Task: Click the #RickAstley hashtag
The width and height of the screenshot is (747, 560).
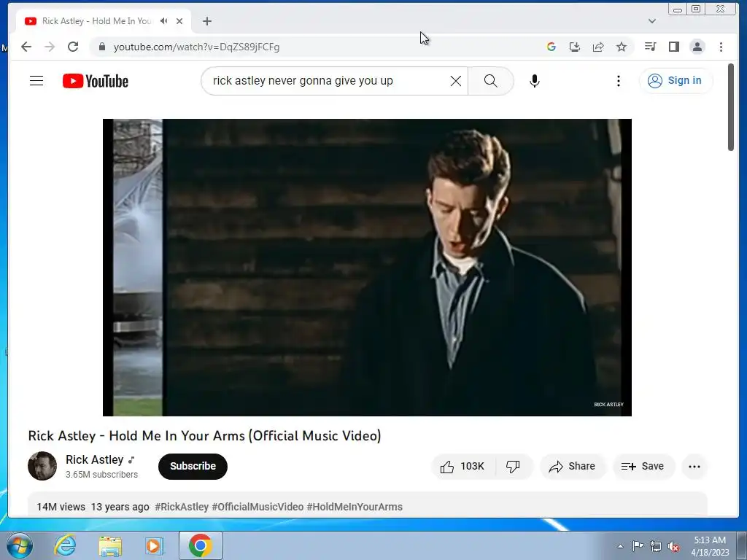Action: [x=182, y=507]
